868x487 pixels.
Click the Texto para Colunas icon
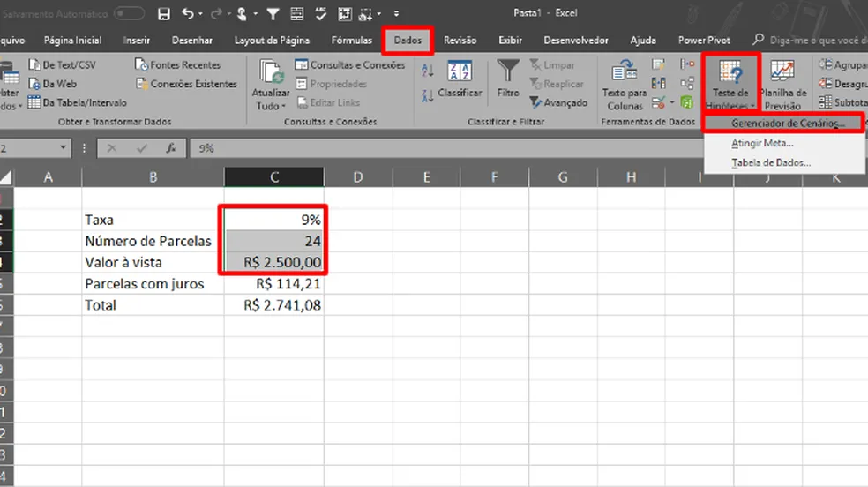point(625,71)
